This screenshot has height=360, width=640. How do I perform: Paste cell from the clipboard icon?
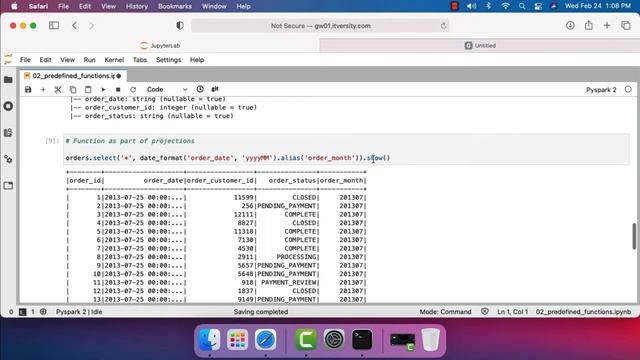click(88, 89)
